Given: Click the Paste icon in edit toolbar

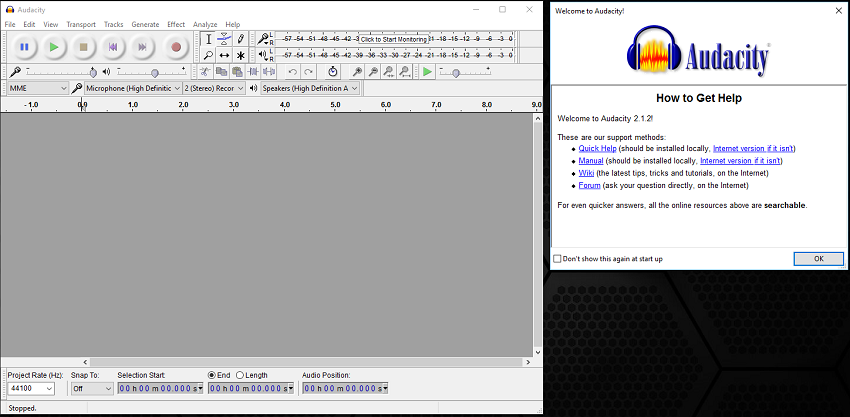Looking at the screenshot, I should click(x=237, y=72).
